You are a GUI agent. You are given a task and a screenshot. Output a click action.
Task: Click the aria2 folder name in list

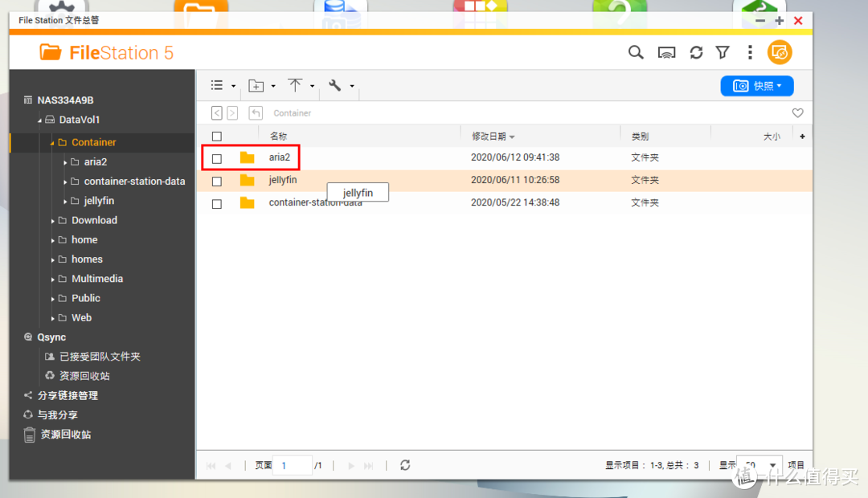tap(280, 157)
